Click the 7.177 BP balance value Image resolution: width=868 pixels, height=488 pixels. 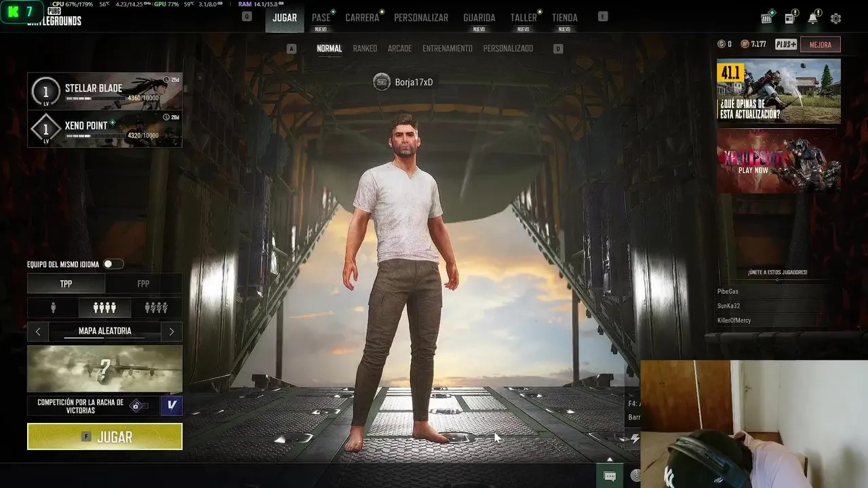[759, 44]
